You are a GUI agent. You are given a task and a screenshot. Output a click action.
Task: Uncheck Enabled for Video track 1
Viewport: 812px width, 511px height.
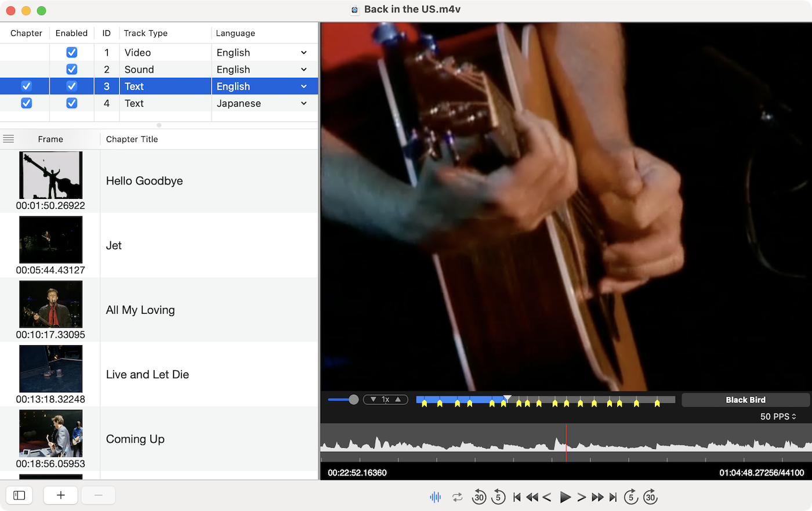[72, 53]
